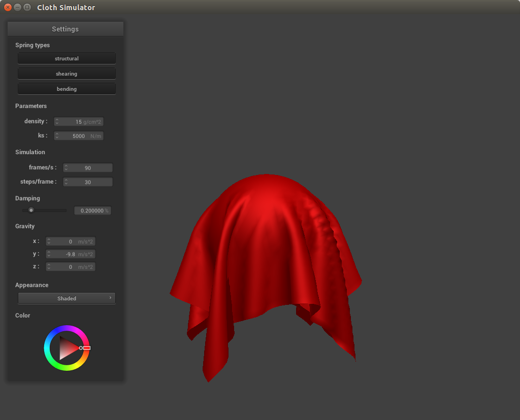The width and height of the screenshot is (520, 420).
Task: Click the damping slider handle
Action: point(31,210)
